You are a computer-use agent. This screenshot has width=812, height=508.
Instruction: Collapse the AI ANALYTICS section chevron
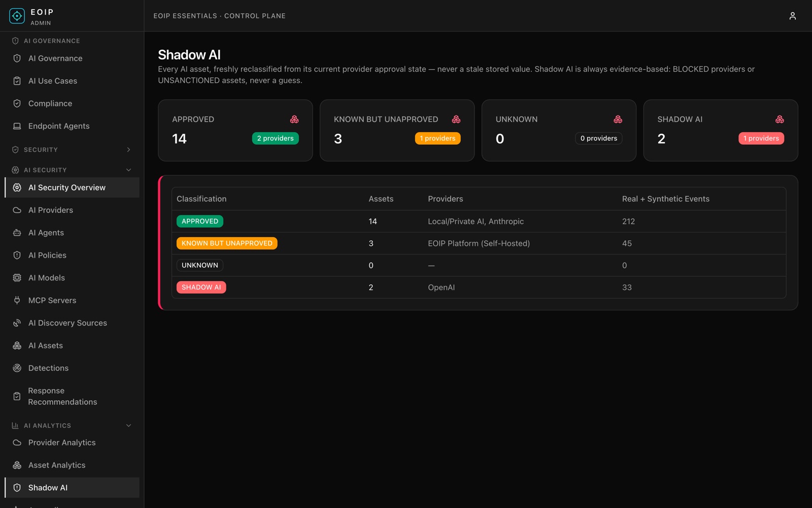tap(128, 426)
